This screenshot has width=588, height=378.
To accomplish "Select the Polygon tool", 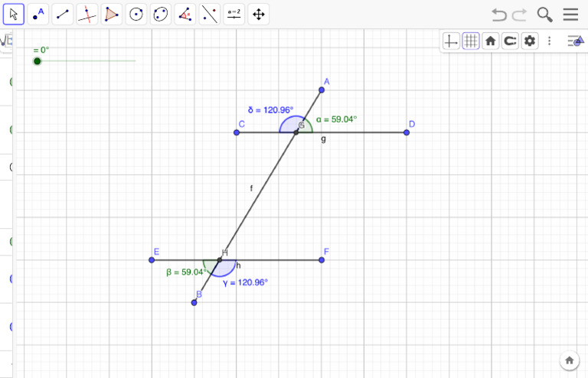I will point(111,15).
